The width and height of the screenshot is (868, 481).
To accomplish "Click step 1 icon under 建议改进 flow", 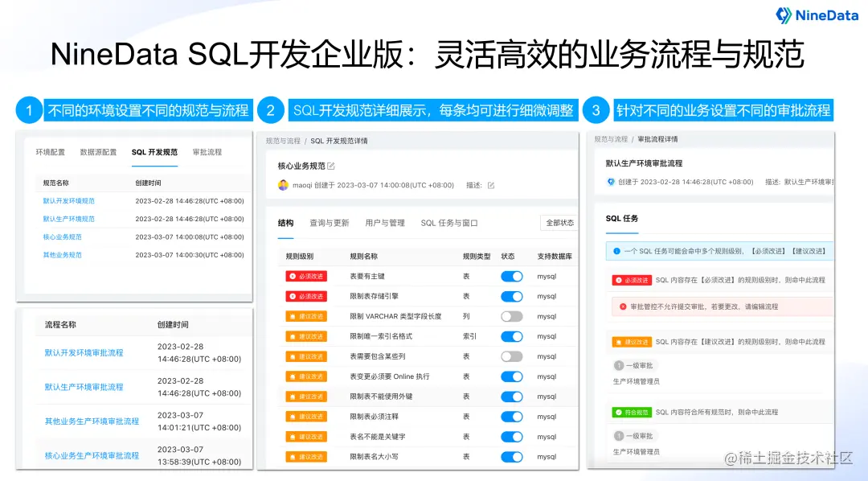I will tap(619, 366).
